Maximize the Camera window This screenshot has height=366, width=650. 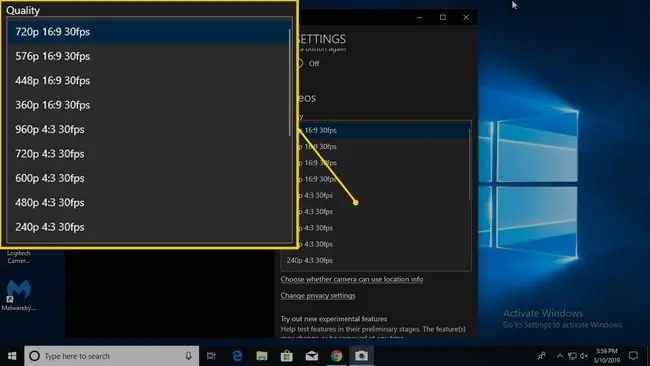pos(443,17)
